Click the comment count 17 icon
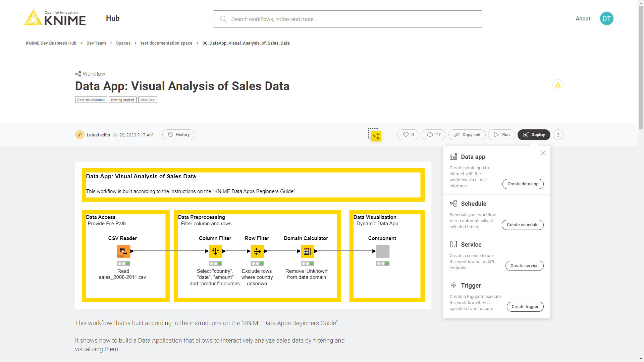Screen dimensions: 644x362 coord(433,134)
